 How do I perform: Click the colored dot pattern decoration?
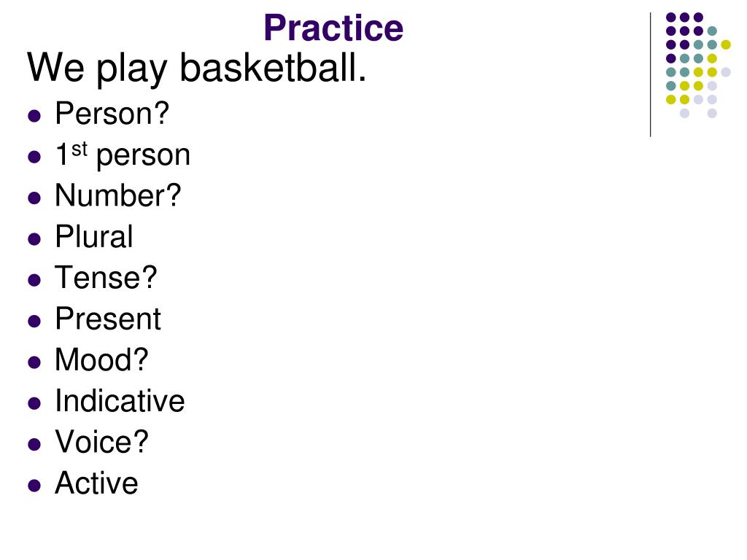698,65
